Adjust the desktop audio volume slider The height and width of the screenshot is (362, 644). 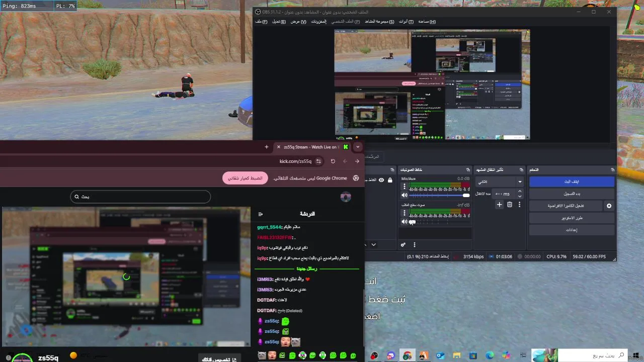coord(439,222)
